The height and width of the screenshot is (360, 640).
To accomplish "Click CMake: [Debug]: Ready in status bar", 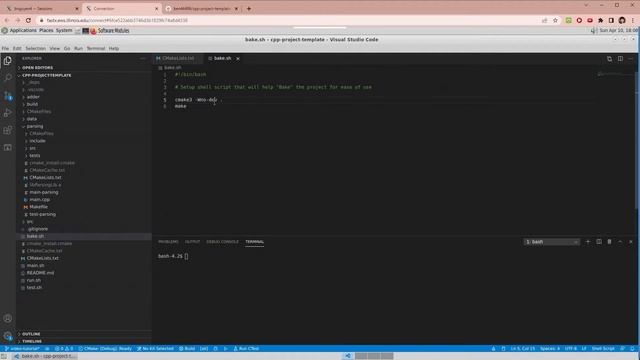I will (x=105, y=349).
